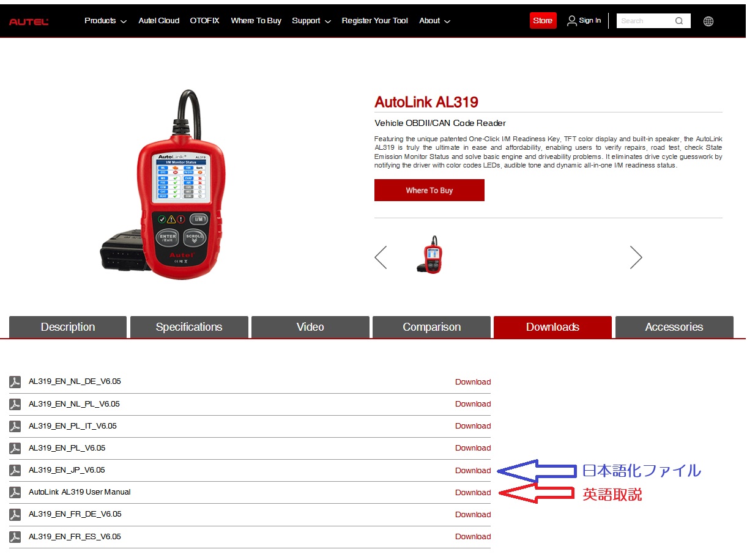Show previous product image with left arrow
This screenshot has height=560, width=747.
pos(381,257)
